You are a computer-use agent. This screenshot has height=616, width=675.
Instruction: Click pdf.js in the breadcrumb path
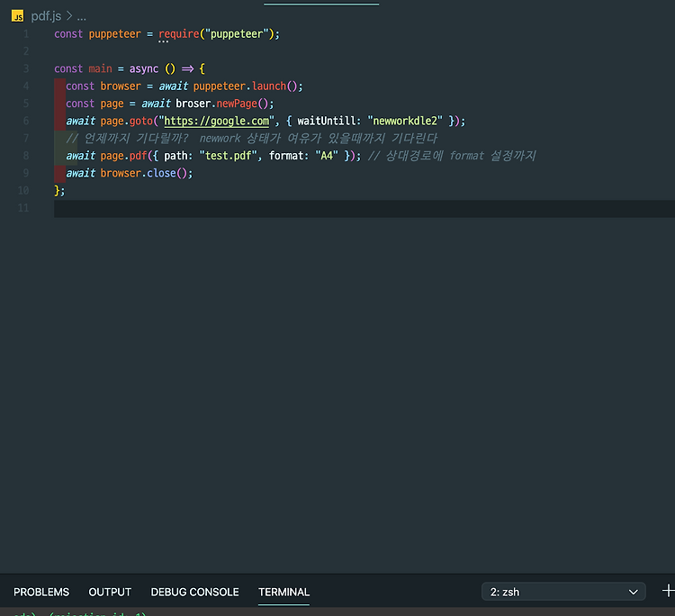[46, 16]
